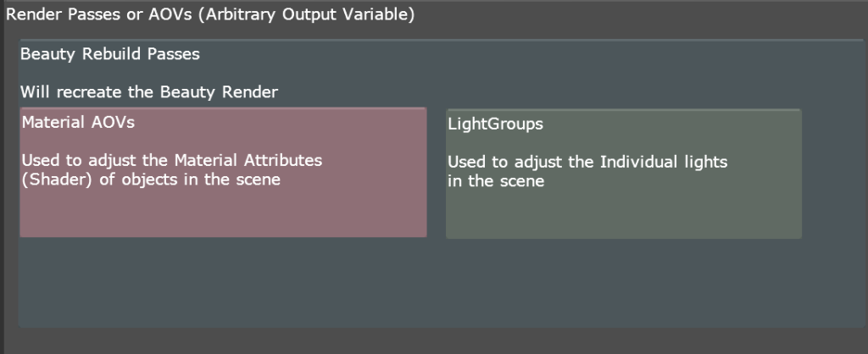Click the gap between Material AOVs and LightGroups
The width and height of the screenshot is (868, 354).
(x=437, y=173)
